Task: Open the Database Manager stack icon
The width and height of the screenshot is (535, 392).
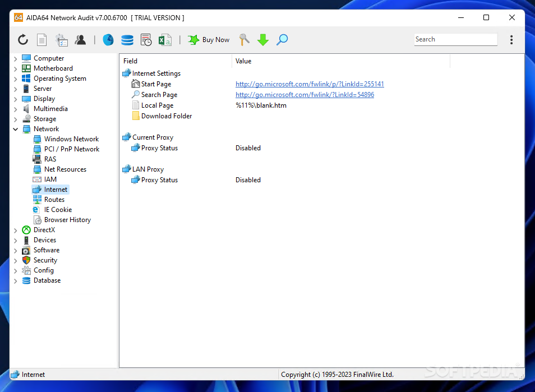Action: 127,40
